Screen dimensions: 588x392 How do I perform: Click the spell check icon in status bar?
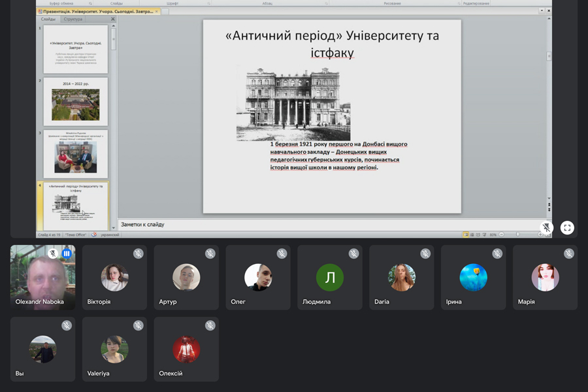coord(94,235)
